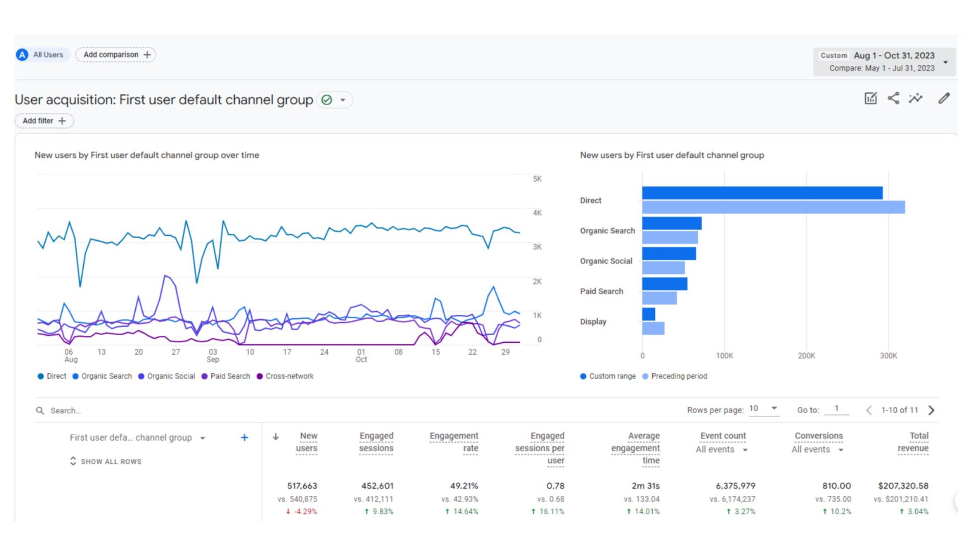
Task: Click the share report icon
Action: 893,98
